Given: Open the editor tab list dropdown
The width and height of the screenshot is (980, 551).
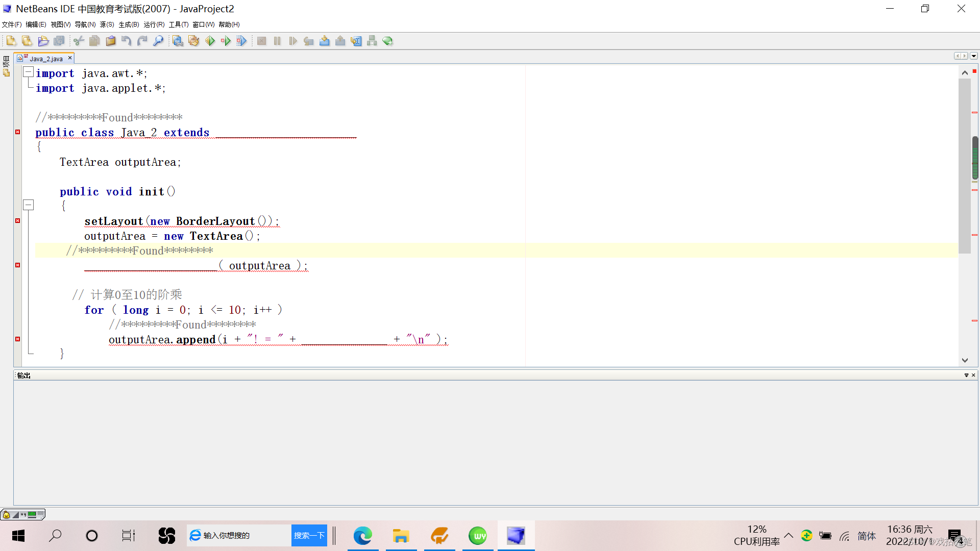Looking at the screenshot, I should 974,56.
